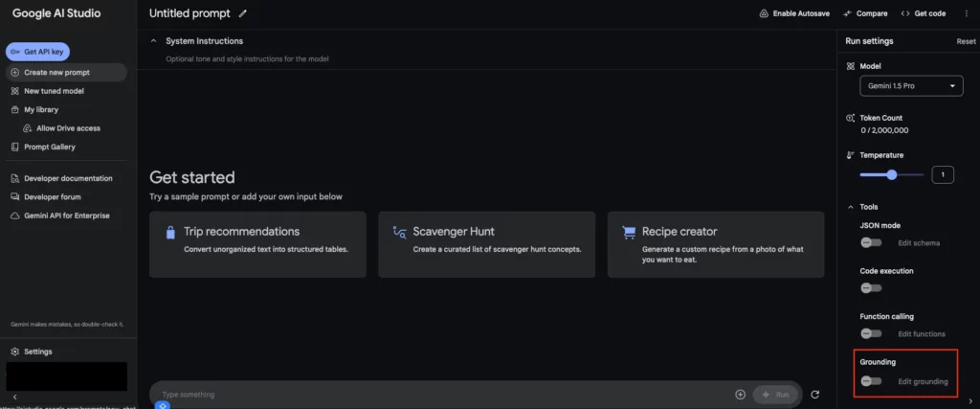The width and height of the screenshot is (980, 409).
Task: Toggle the JSON mode switch
Action: point(871,242)
